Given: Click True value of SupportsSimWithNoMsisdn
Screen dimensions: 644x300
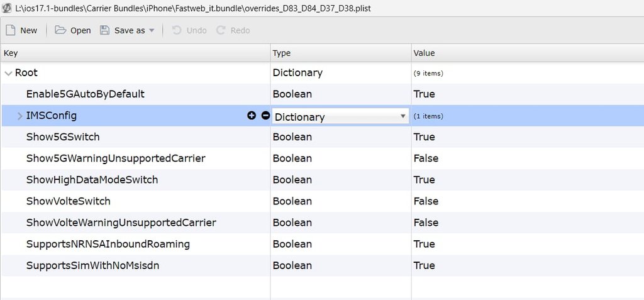Looking at the screenshot, I should pyautogui.click(x=425, y=265).
